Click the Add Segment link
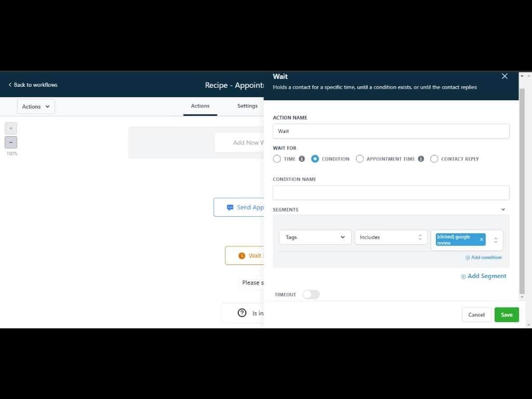 click(x=484, y=276)
